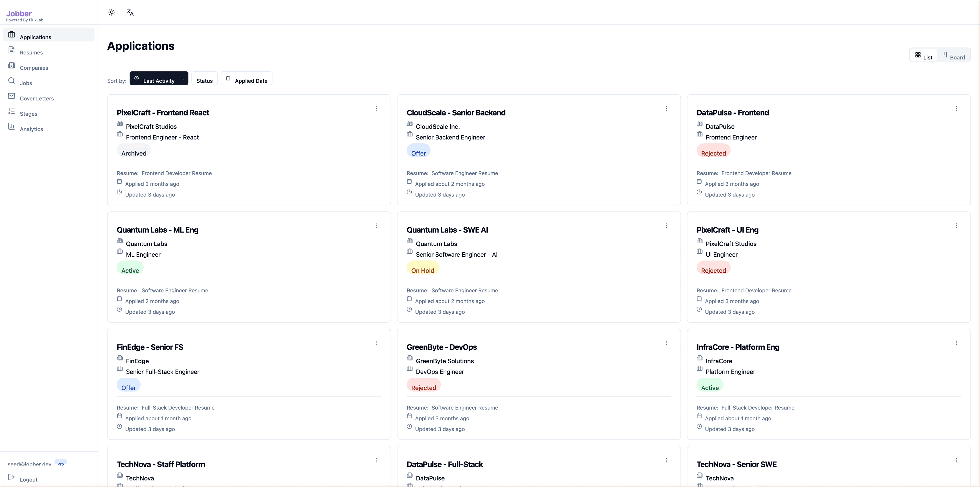Viewport: 980px width, 487px height.
Task: Open Cover Letters via the envelope icon
Action: [x=12, y=96]
